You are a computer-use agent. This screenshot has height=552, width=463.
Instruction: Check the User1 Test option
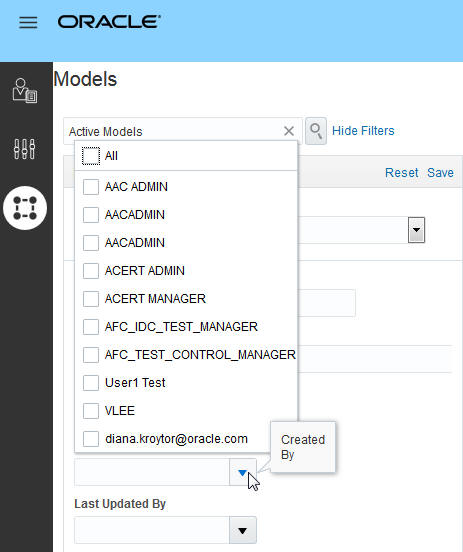[91, 383]
